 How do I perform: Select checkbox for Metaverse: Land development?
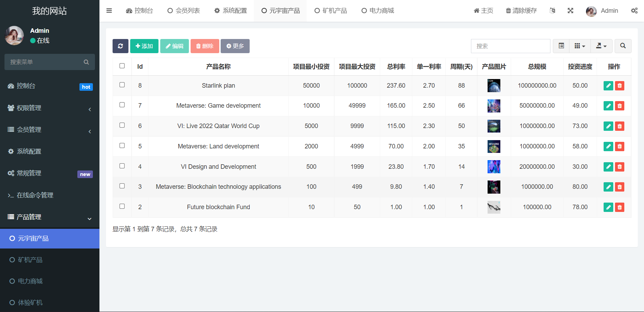point(122,145)
